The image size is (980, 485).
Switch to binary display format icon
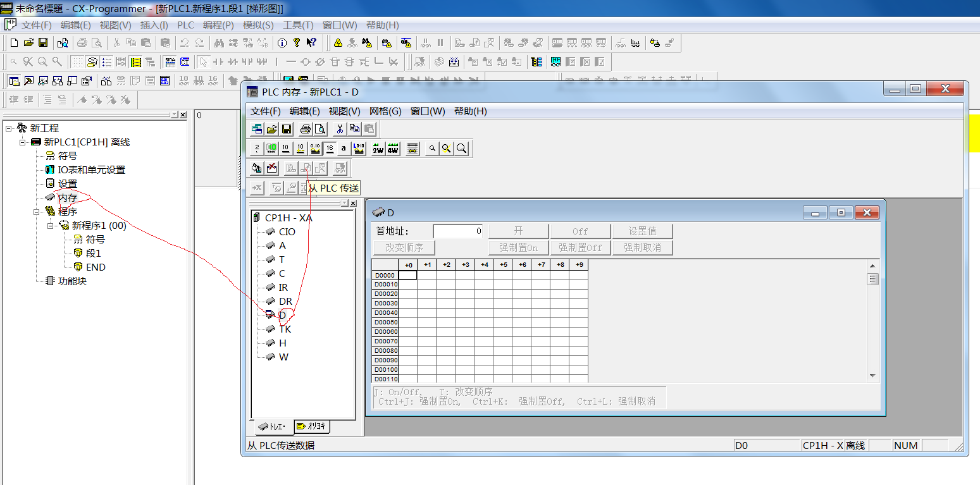257,149
